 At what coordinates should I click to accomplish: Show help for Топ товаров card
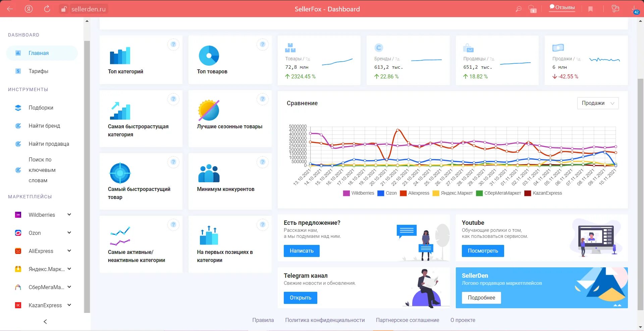coord(263,44)
